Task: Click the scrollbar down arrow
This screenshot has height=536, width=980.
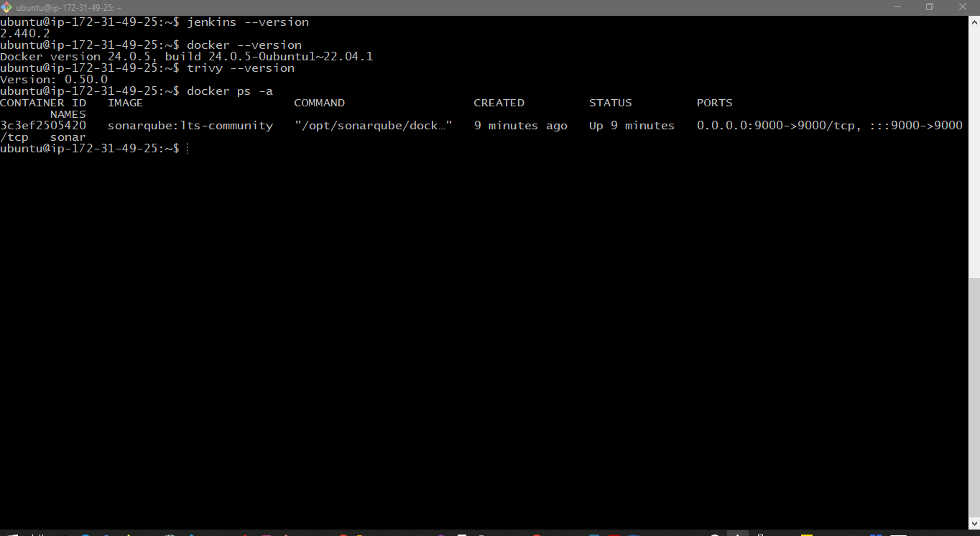Action: pyautogui.click(x=974, y=525)
